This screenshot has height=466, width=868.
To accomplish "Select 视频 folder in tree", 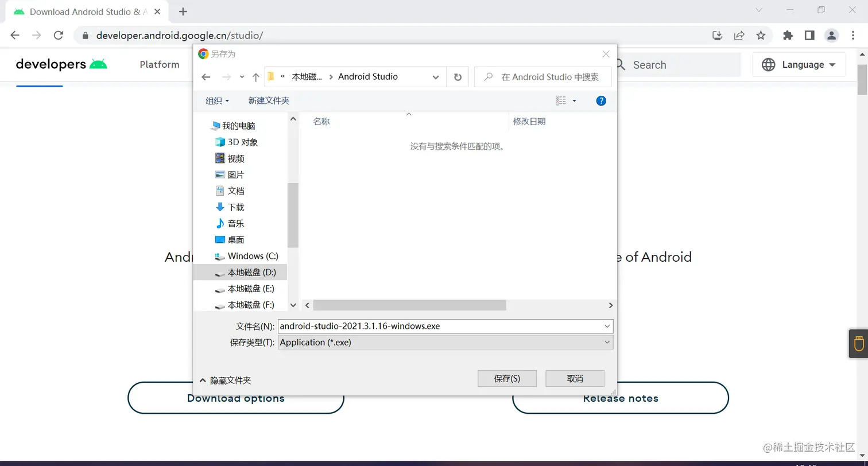I will (x=230, y=158).
